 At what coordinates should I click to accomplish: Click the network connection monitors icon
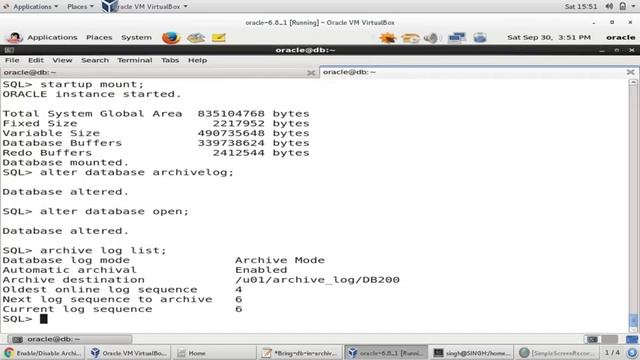(457, 38)
